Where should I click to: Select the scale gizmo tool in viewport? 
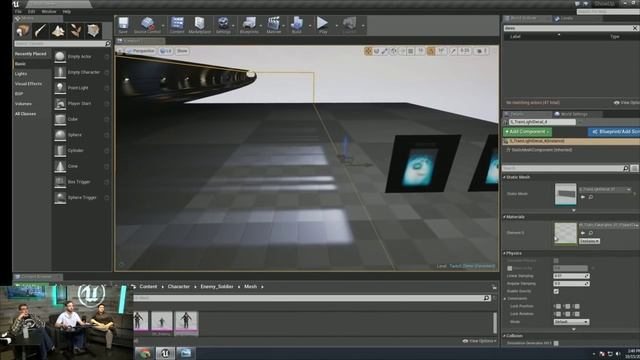click(385, 51)
